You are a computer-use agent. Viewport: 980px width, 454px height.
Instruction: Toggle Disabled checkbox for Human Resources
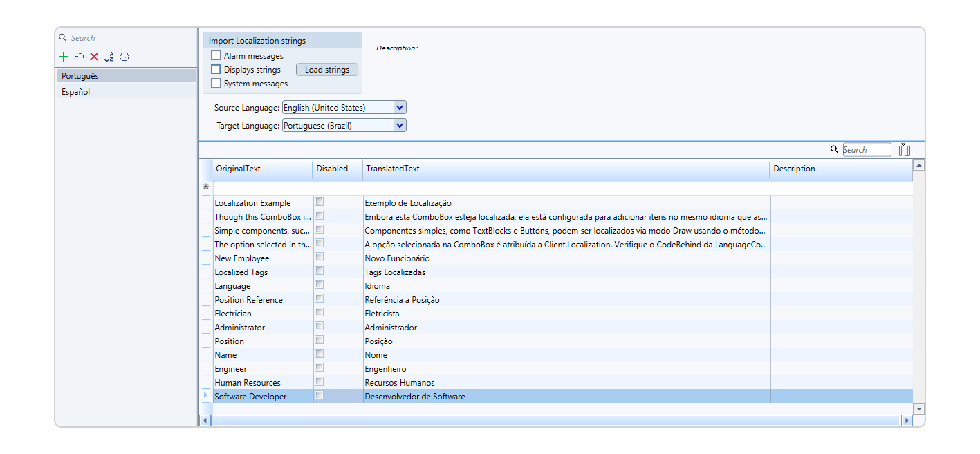pos(319,381)
